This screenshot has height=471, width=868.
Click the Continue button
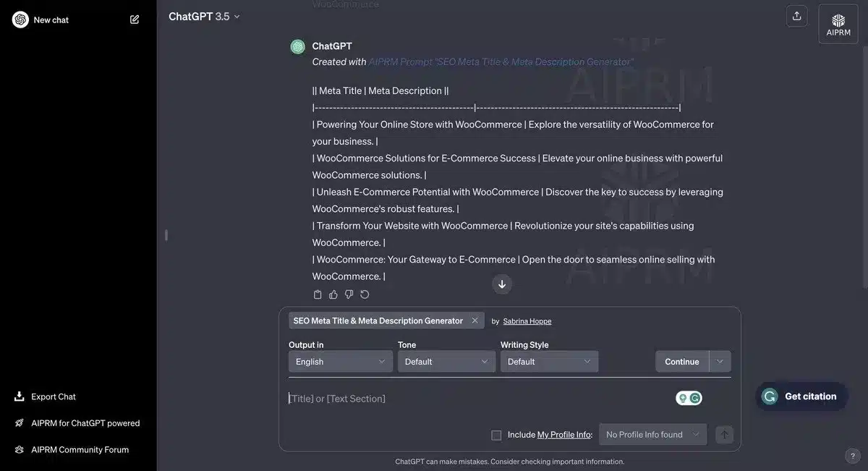point(682,362)
